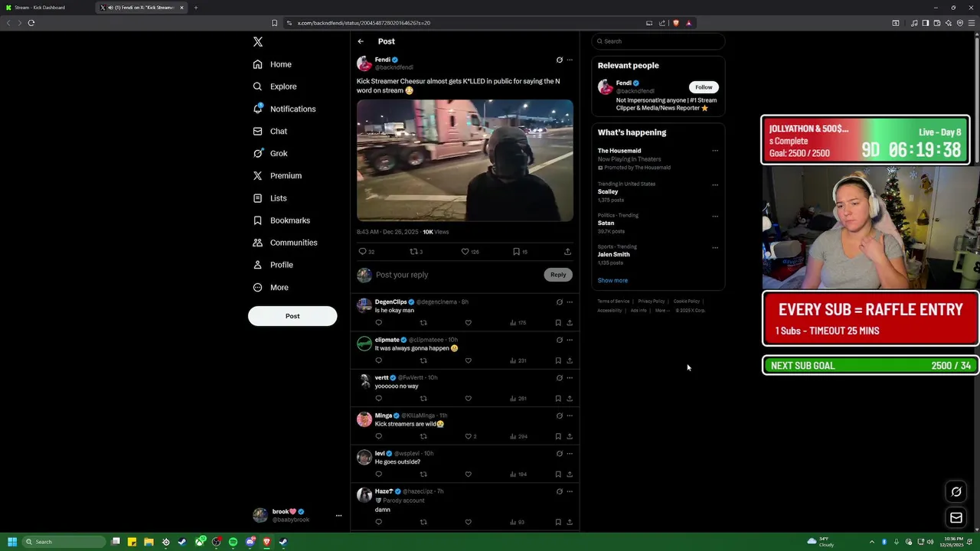This screenshot has width=980, height=551.
Task: Open Notifications from the sidebar
Action: [x=284, y=109]
